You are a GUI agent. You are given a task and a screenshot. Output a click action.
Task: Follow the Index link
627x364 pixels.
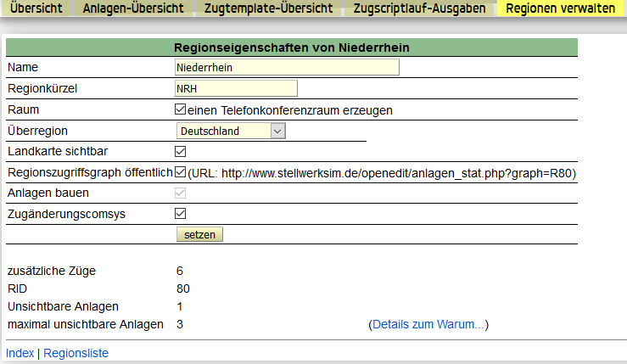(x=20, y=352)
